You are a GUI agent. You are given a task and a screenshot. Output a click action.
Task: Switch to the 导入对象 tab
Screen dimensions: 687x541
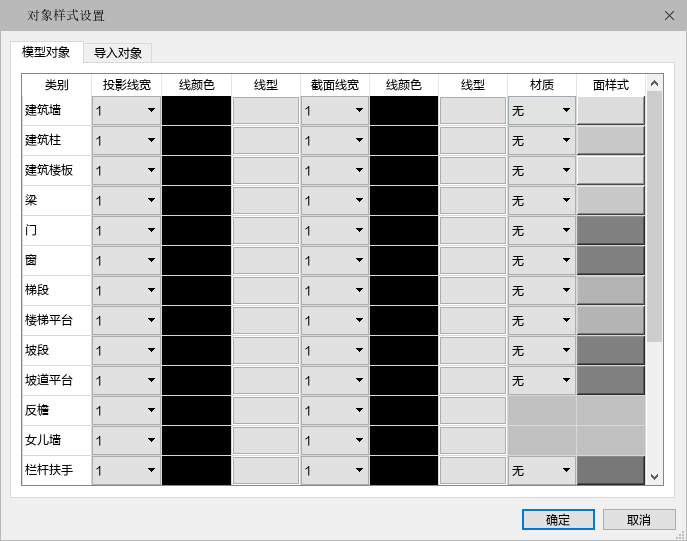117,53
